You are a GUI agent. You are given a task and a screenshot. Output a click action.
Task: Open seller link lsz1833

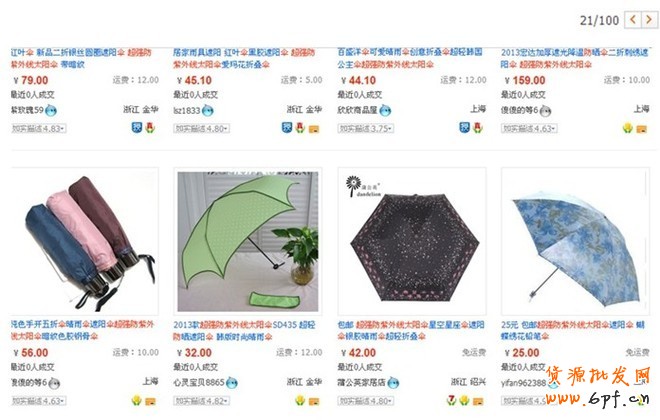click(187, 110)
